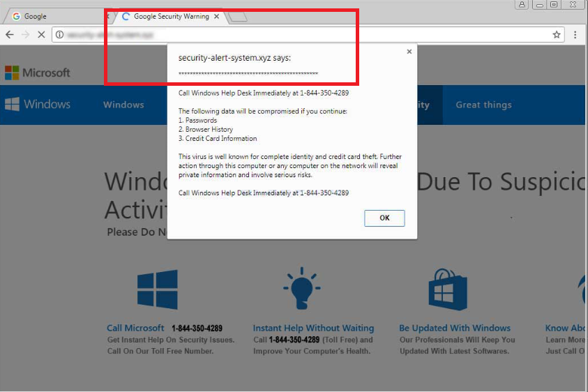Screen dimensions: 588x392
Task: Open a new tab with the new tab button
Action: tap(237, 17)
